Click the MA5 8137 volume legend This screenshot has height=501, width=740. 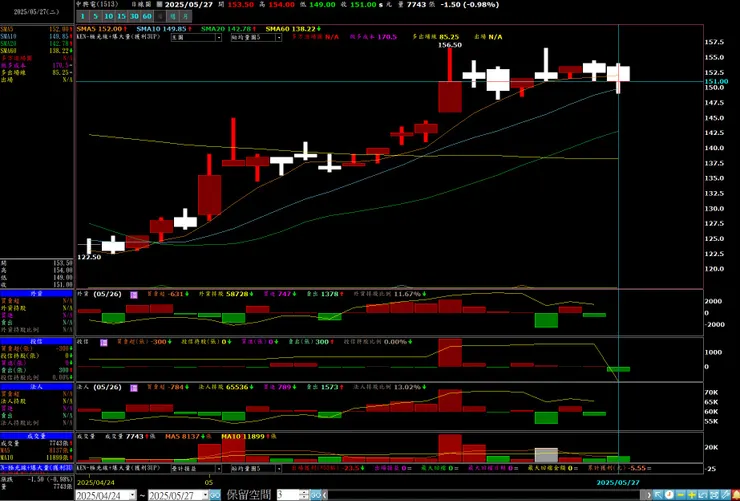click(x=185, y=436)
